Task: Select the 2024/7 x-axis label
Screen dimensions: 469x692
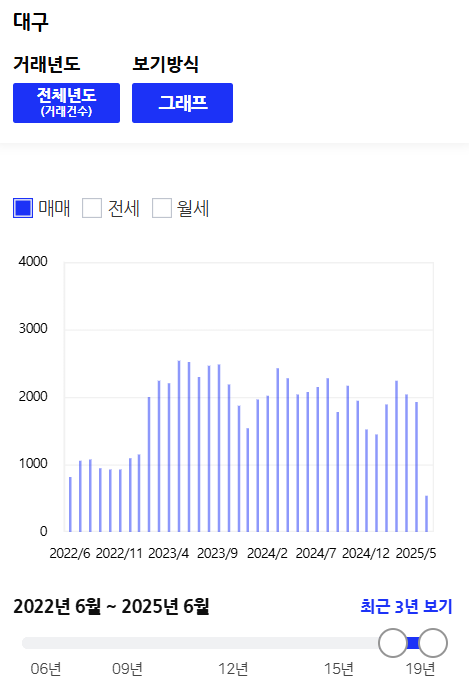Action: pyautogui.click(x=316, y=553)
